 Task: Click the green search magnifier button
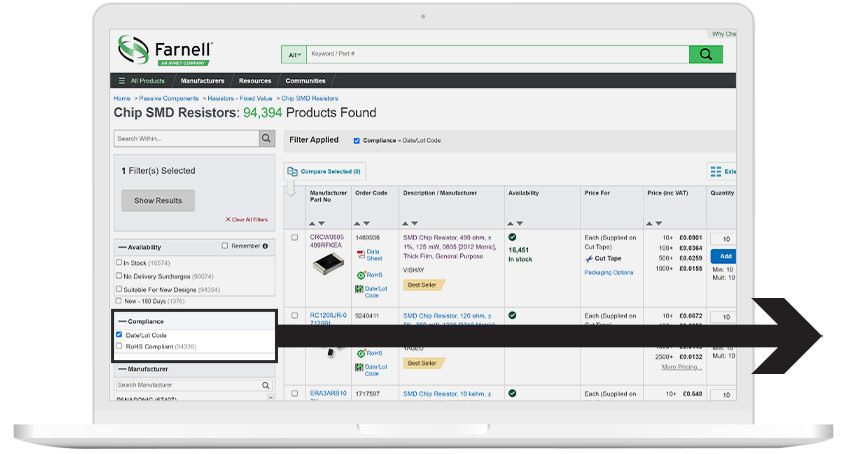(705, 54)
